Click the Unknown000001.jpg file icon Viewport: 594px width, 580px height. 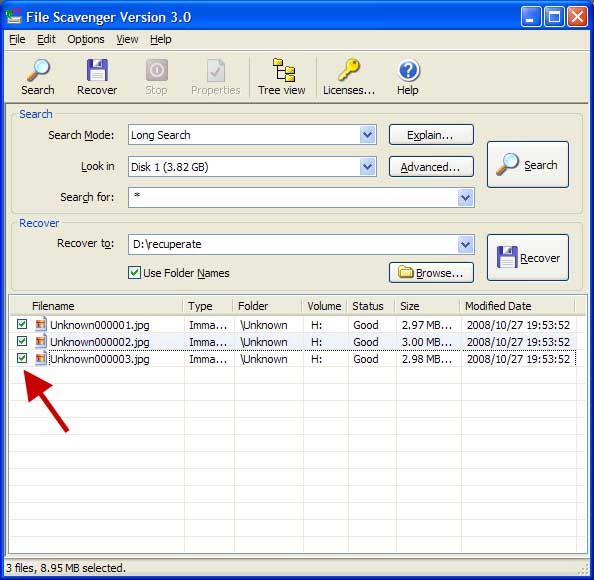pos(41,325)
